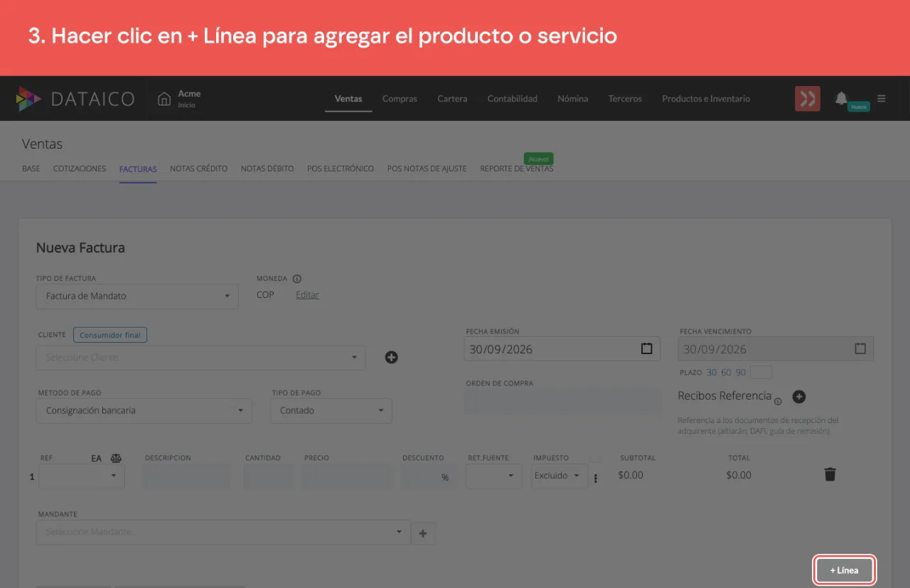The height and width of the screenshot is (588, 910).
Task: Open line tax options three-dot icon
Action: [x=596, y=479]
